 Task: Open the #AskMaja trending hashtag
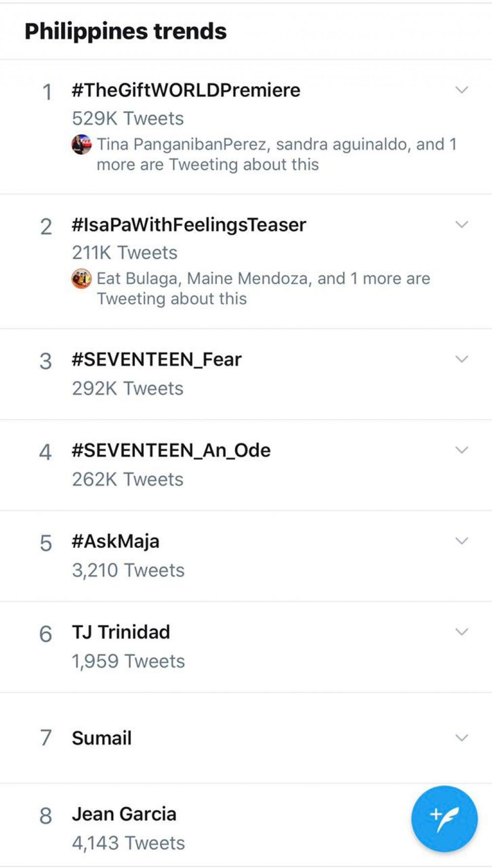[x=116, y=541]
